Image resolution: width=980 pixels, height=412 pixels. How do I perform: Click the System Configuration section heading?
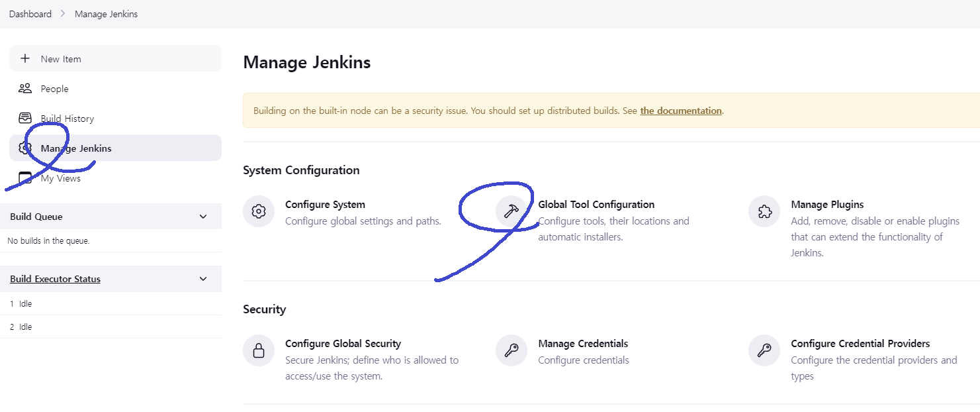click(x=301, y=170)
